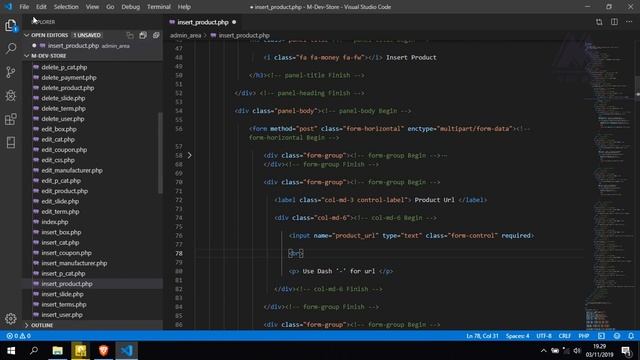640x360 pixels.
Task: Click the feedback smiley in status bar
Action: tap(617, 336)
